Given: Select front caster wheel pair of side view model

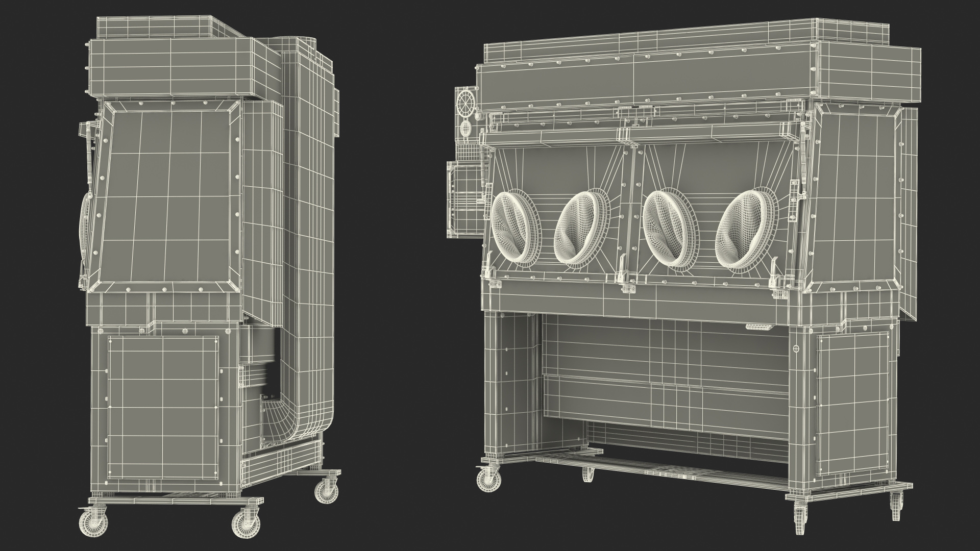Looking at the screenshot, I should (x=169, y=522).
